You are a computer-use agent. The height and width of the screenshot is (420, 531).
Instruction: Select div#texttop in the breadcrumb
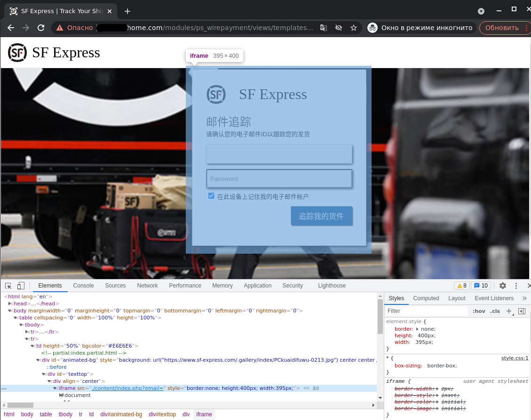pyautogui.click(x=162, y=414)
